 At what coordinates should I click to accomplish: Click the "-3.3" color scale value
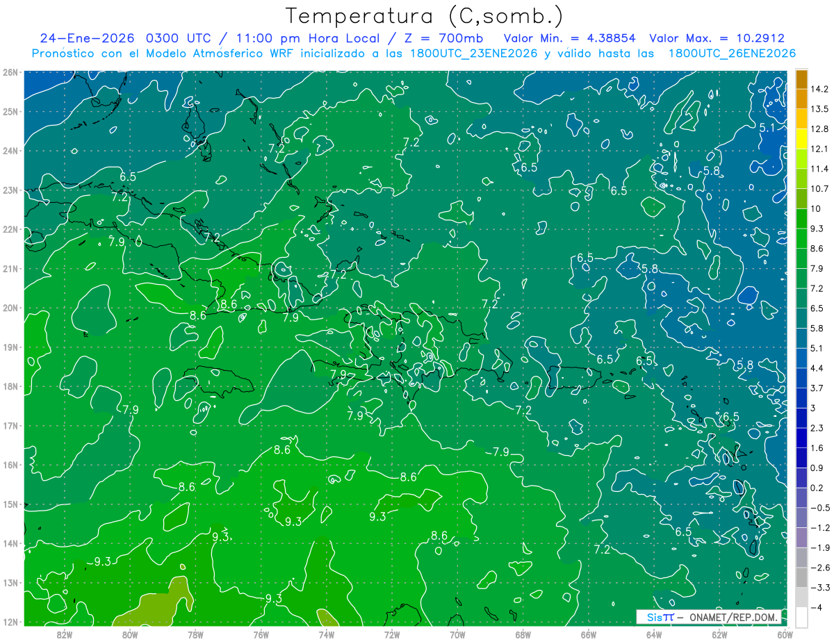click(819, 588)
